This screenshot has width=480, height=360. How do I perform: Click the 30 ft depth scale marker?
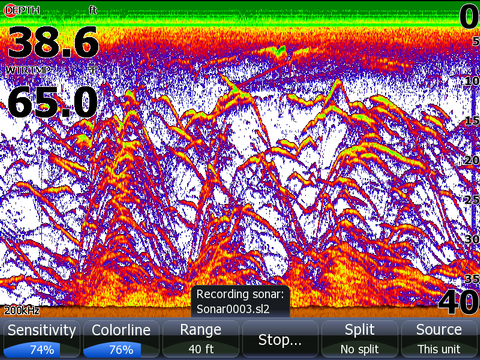pyautogui.click(x=472, y=239)
